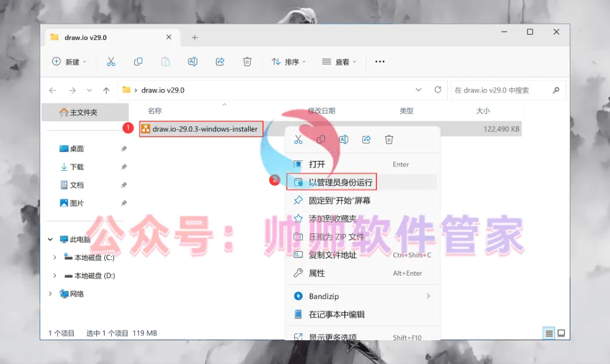The image size is (610, 364).
Task: Click the search magnifier icon
Action: click(556, 90)
